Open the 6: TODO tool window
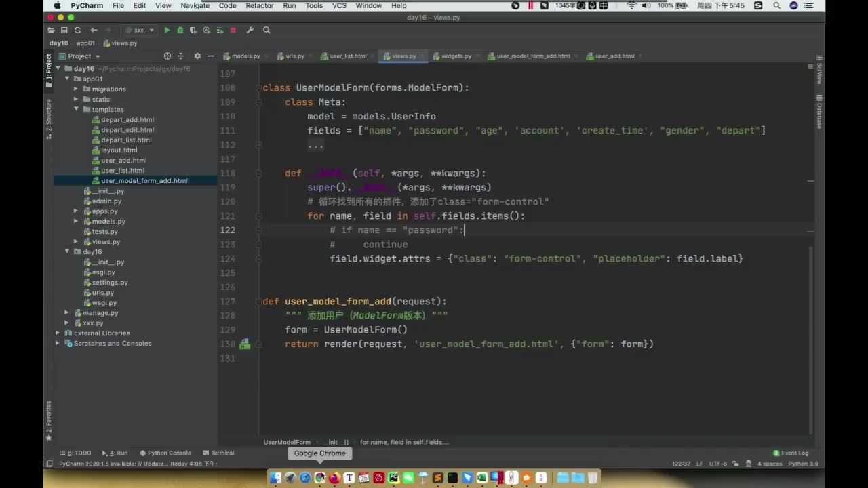 click(x=75, y=453)
